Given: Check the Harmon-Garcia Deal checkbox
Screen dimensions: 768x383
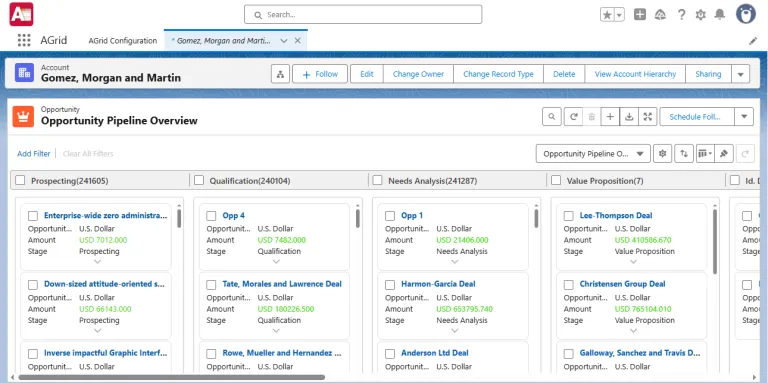Looking at the screenshot, I should (390, 285).
